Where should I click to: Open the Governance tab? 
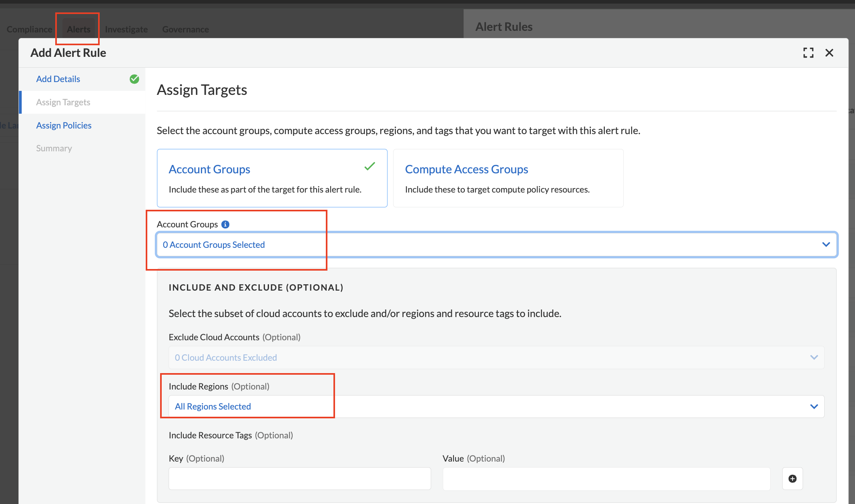tap(185, 29)
